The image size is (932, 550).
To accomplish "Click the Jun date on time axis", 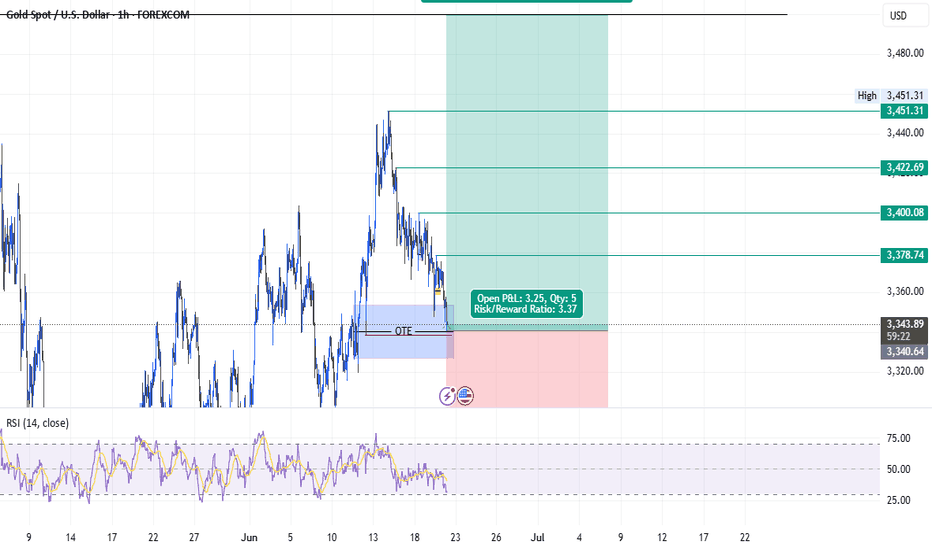I will (249, 538).
